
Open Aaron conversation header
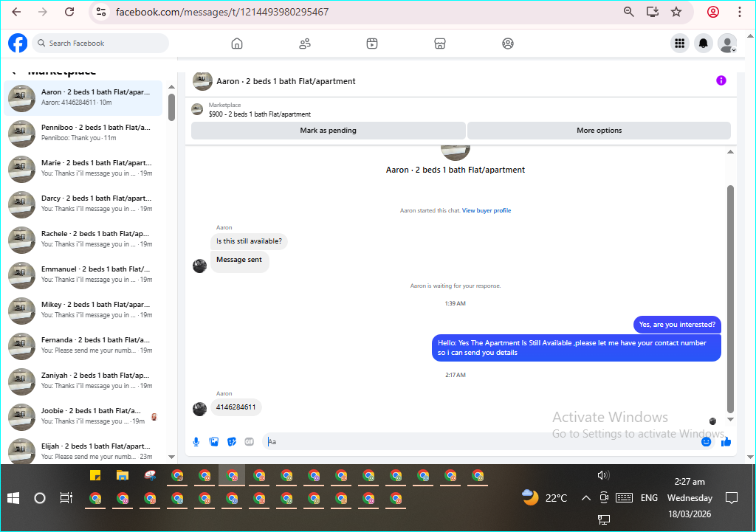pyautogui.click(x=275, y=81)
